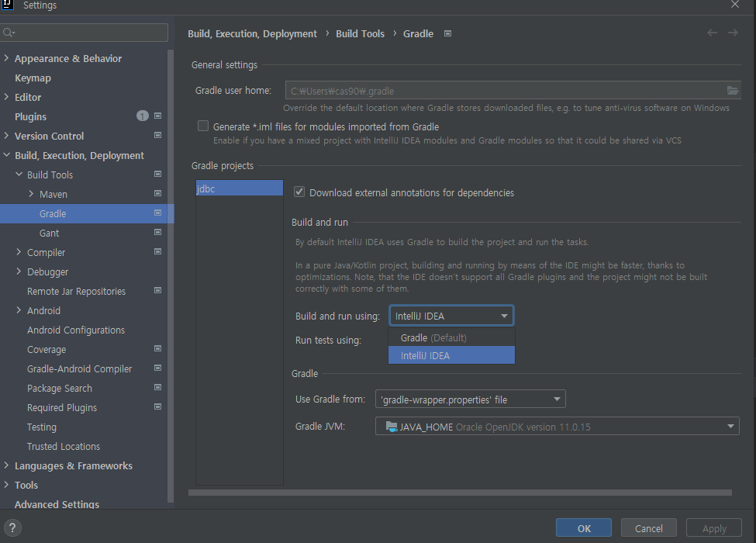756x543 pixels.
Task: Click the Package Search project-level icon
Action: (157, 387)
